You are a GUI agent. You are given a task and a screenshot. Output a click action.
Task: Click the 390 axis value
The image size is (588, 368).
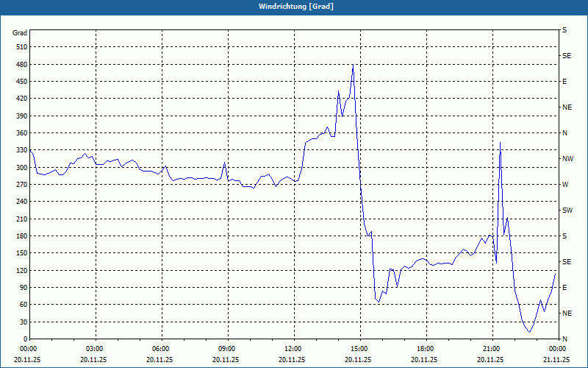pos(22,116)
